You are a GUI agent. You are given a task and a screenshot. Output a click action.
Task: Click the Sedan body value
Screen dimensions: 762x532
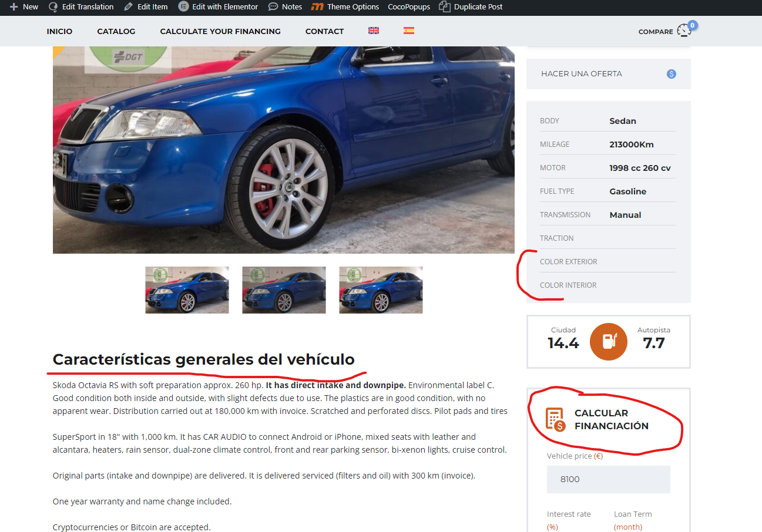pos(623,121)
